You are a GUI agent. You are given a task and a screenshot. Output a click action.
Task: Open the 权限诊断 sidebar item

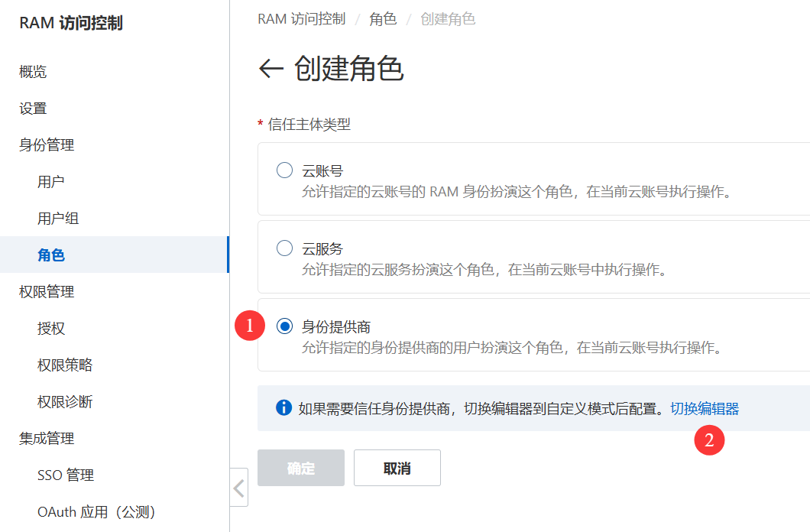click(65, 402)
